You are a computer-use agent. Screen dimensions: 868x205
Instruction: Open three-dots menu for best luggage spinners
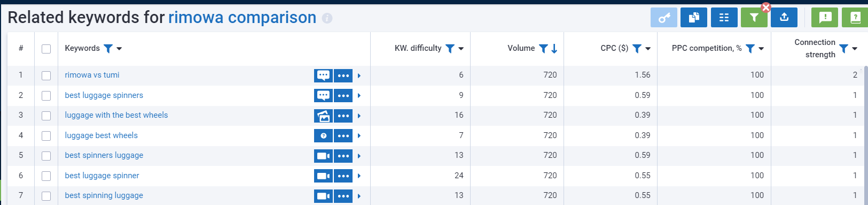pyautogui.click(x=343, y=96)
